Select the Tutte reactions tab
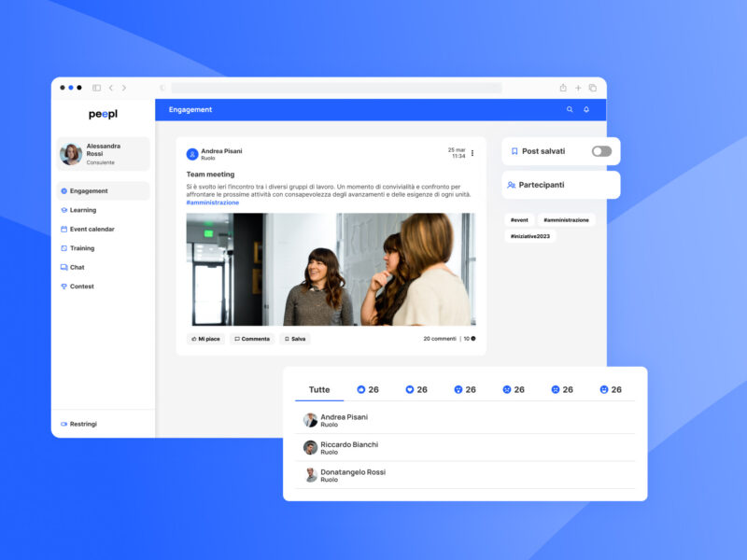 pyautogui.click(x=319, y=390)
